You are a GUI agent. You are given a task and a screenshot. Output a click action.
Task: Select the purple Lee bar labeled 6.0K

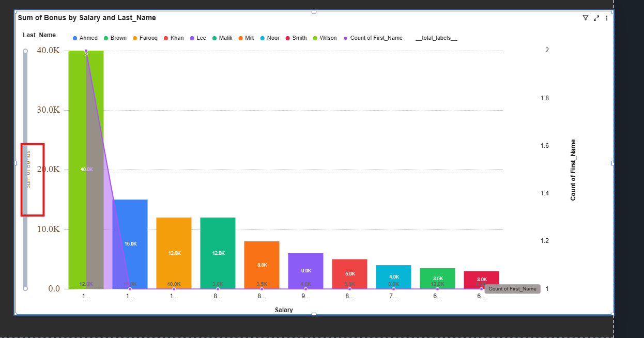tap(305, 271)
